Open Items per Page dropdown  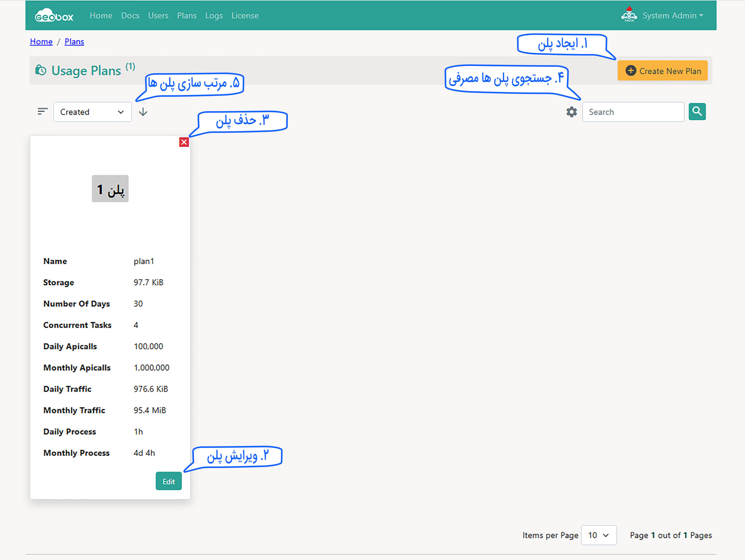(599, 535)
